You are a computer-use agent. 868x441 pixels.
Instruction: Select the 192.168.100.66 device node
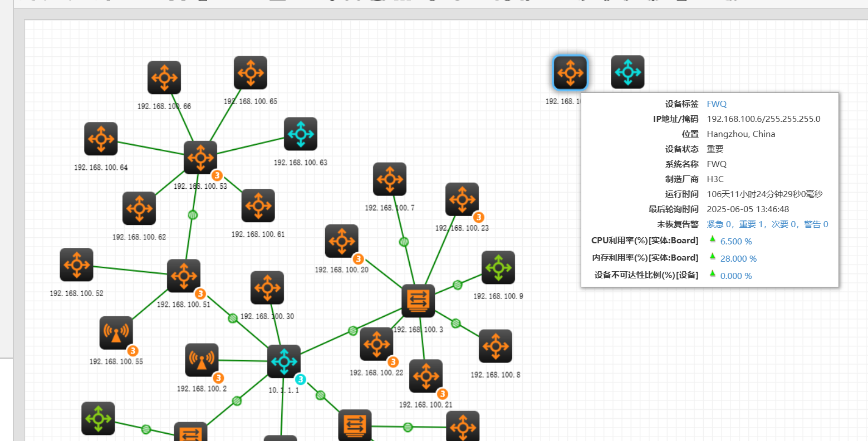[164, 77]
